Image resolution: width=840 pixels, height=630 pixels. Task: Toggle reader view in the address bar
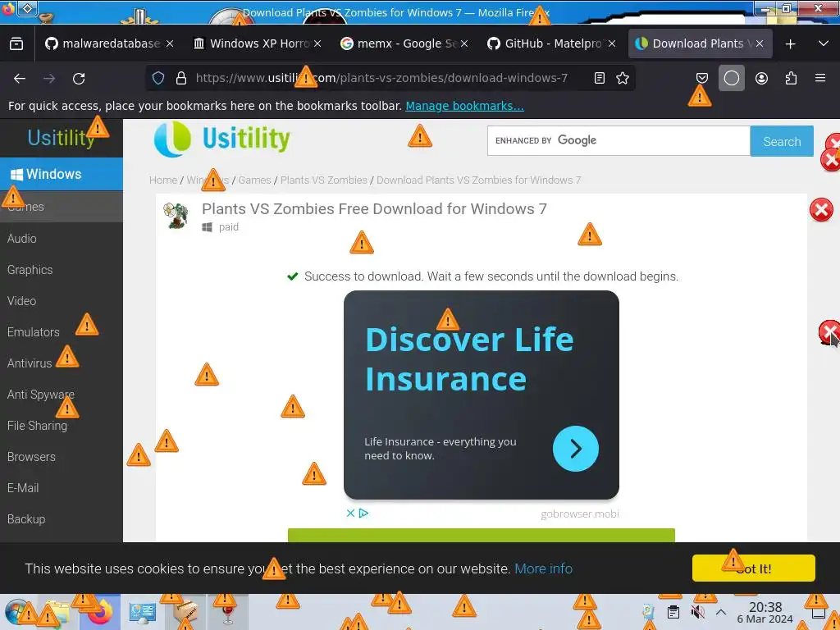(x=600, y=78)
